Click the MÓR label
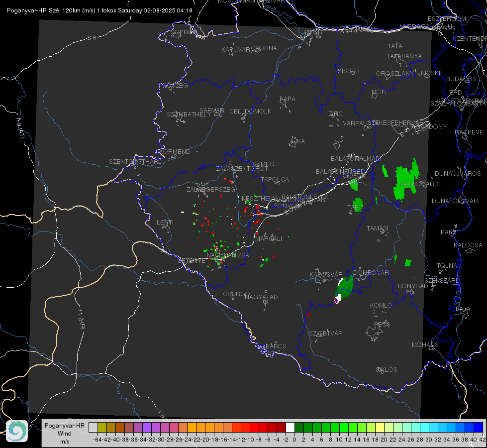Image resolution: width=487 pixels, height=448 pixels. [379, 92]
